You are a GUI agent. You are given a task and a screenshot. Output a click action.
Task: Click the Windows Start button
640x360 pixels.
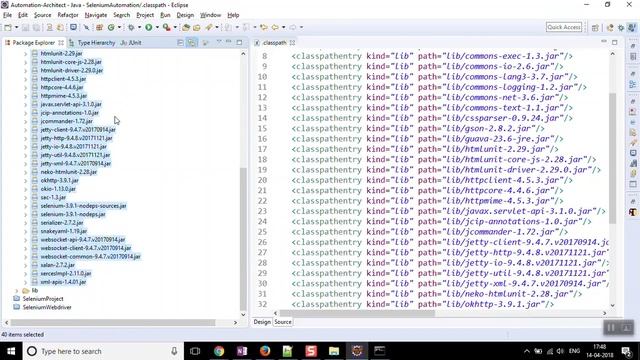pos(11,351)
